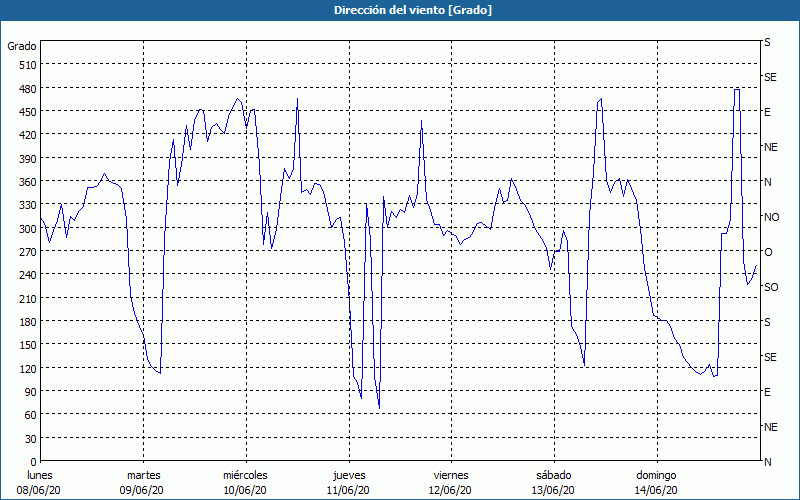Screen dimensions: 800x500
Task: Select the 90 y-axis value
Action: [x=31, y=392]
